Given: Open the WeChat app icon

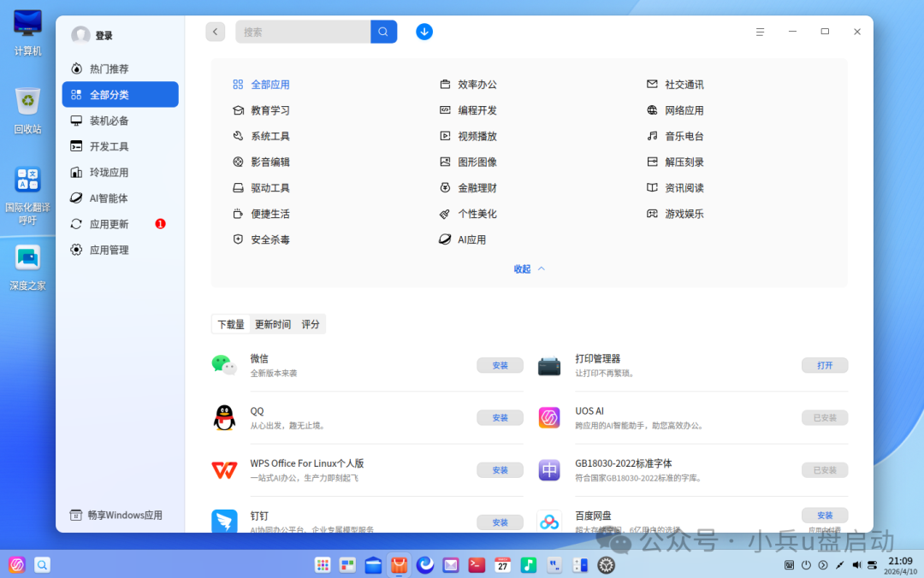Looking at the screenshot, I should click(224, 365).
